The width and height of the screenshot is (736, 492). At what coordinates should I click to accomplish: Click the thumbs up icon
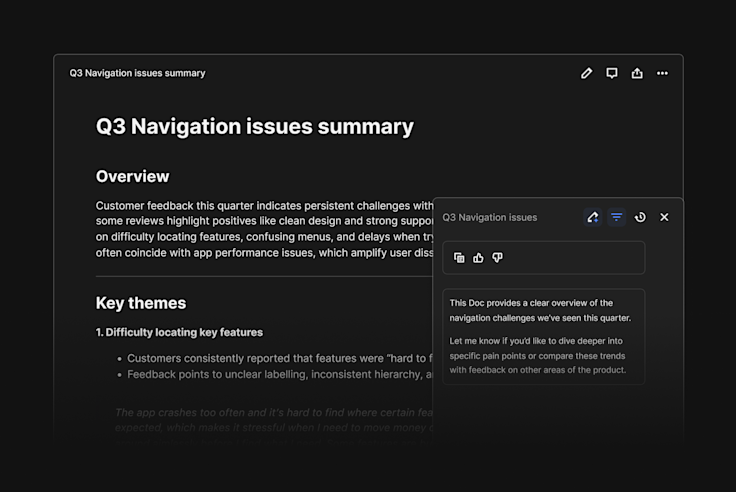(x=478, y=258)
